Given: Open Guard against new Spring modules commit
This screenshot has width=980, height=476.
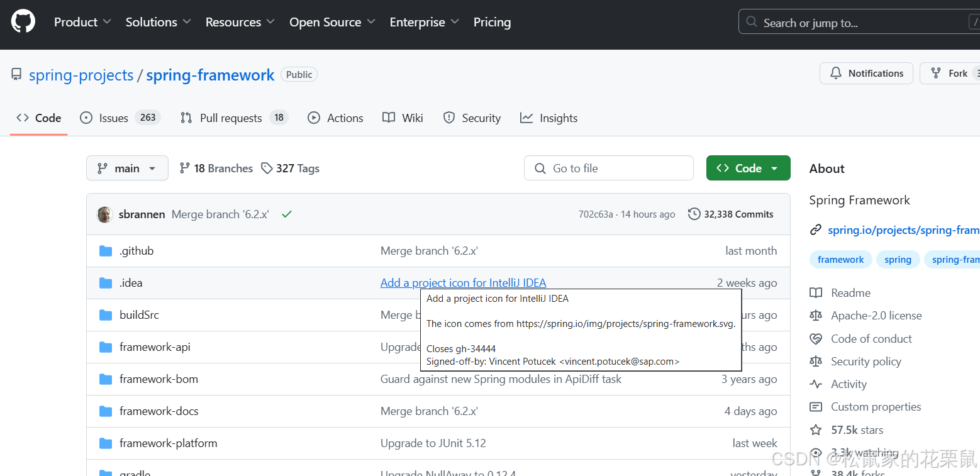Looking at the screenshot, I should pos(501,379).
